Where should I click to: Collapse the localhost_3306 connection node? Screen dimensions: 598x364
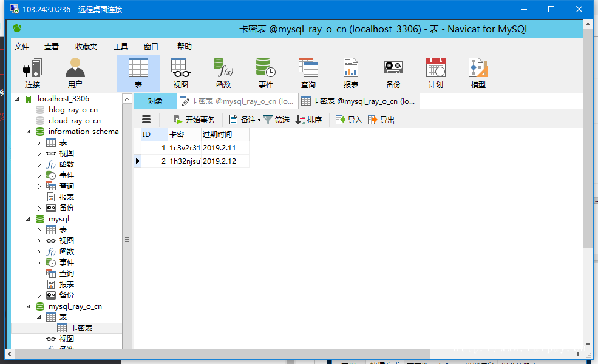coord(17,99)
